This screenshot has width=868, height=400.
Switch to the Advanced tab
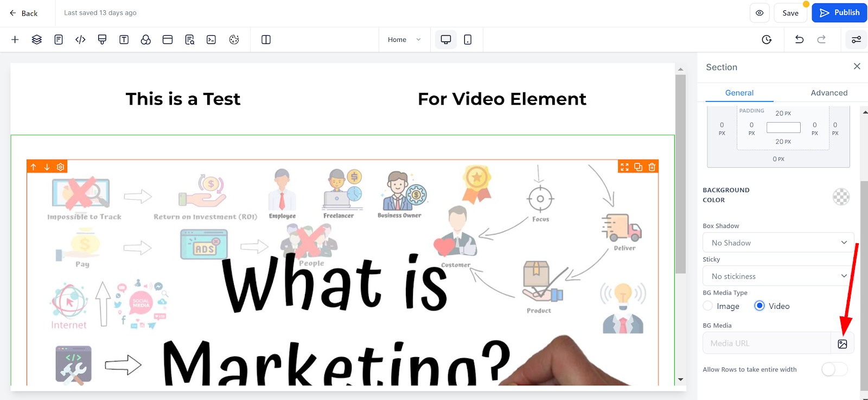pyautogui.click(x=829, y=93)
